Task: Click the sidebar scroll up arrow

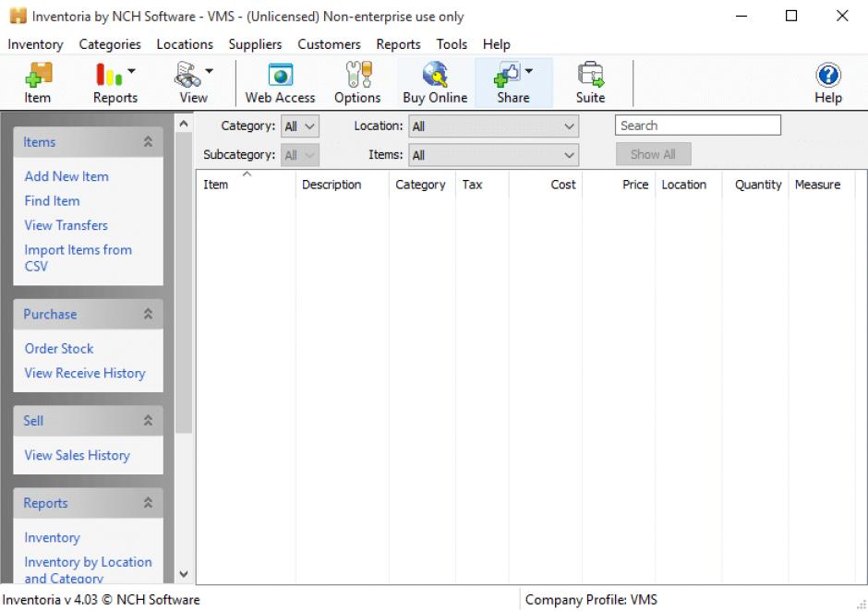Action: [184, 125]
